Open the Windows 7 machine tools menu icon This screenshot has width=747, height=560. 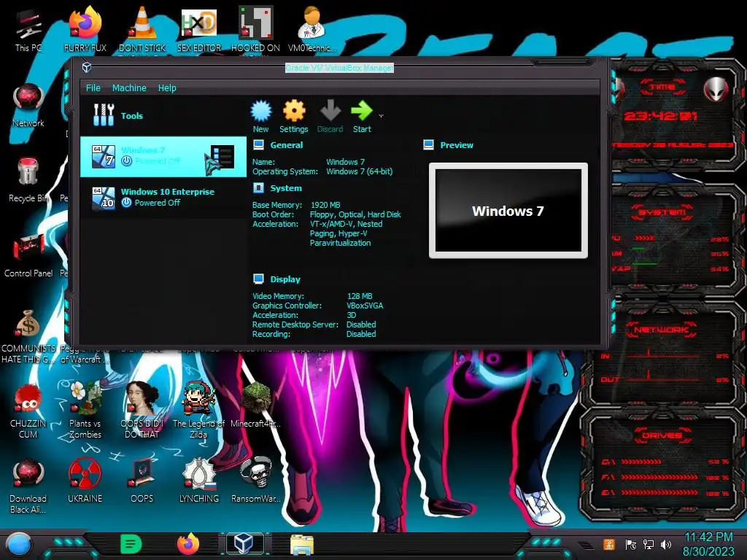222,157
